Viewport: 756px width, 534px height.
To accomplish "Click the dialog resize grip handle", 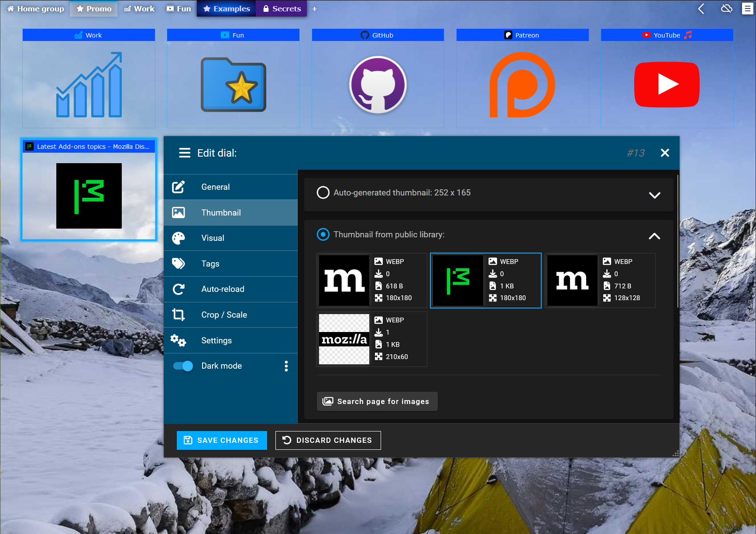I will pos(676,454).
